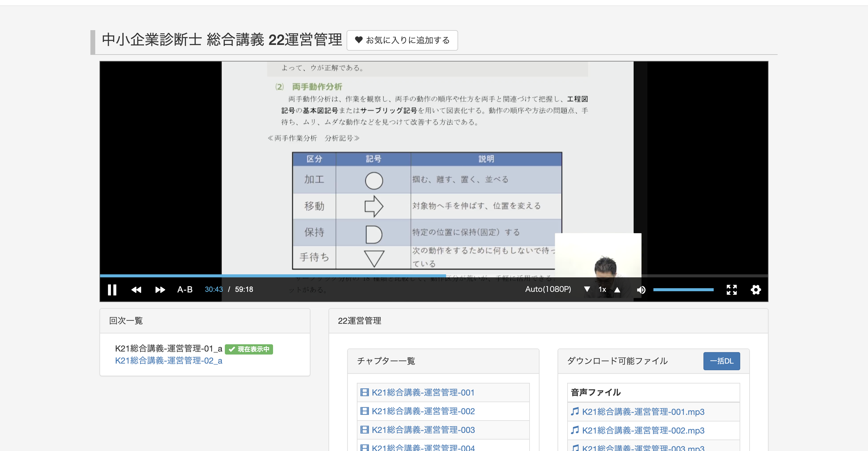Viewport: 868px width, 451px height.
Task: Mute the video with the speaker icon
Action: (x=641, y=289)
